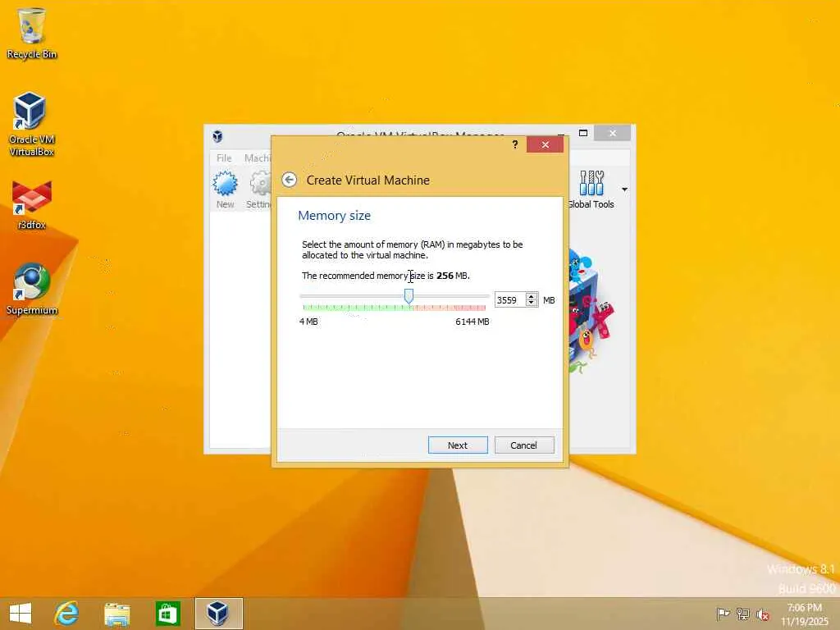The height and width of the screenshot is (630, 840).
Task: Open File Explorer from the taskbar
Action: point(116,614)
